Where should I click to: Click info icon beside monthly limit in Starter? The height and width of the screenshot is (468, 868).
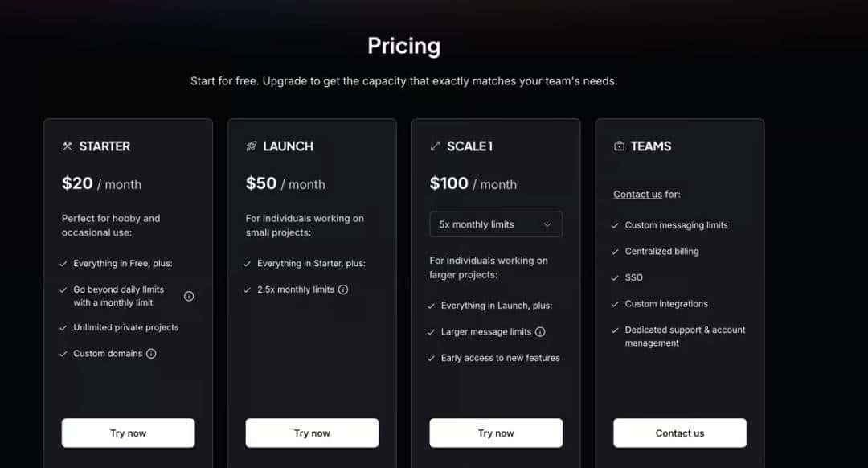(x=189, y=296)
